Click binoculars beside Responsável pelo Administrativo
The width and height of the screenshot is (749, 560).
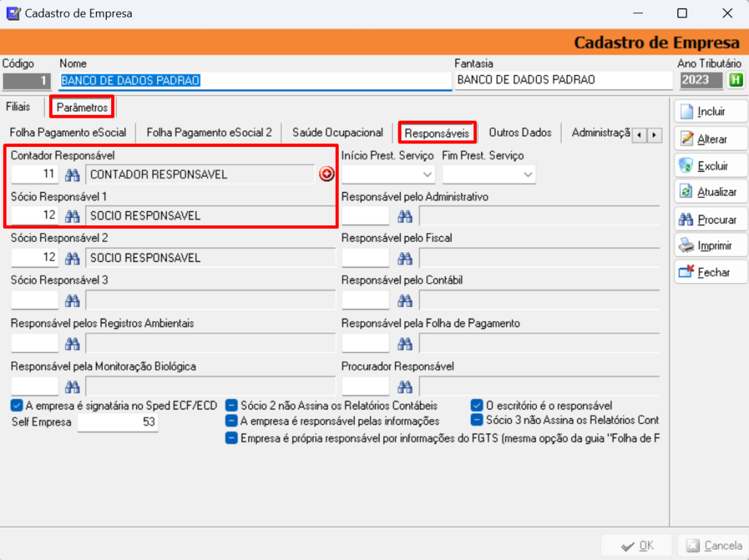pos(403,216)
